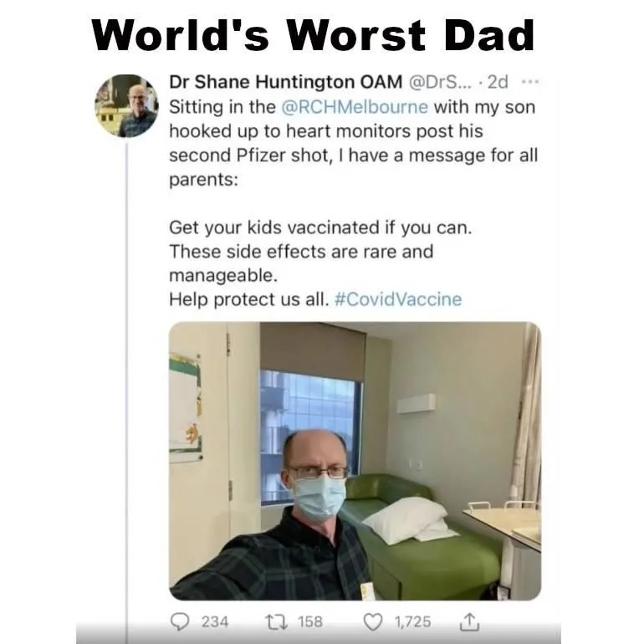Viewport: 644px width, 644px height.
Task: Tap the share upload icon
Action: coord(469,621)
